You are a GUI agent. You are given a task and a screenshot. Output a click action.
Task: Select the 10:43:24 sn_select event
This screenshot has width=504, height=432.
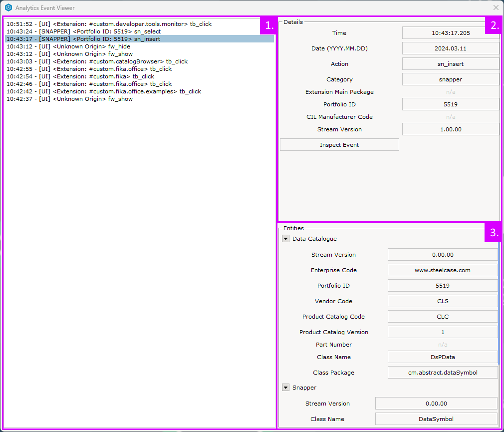(x=140, y=31)
